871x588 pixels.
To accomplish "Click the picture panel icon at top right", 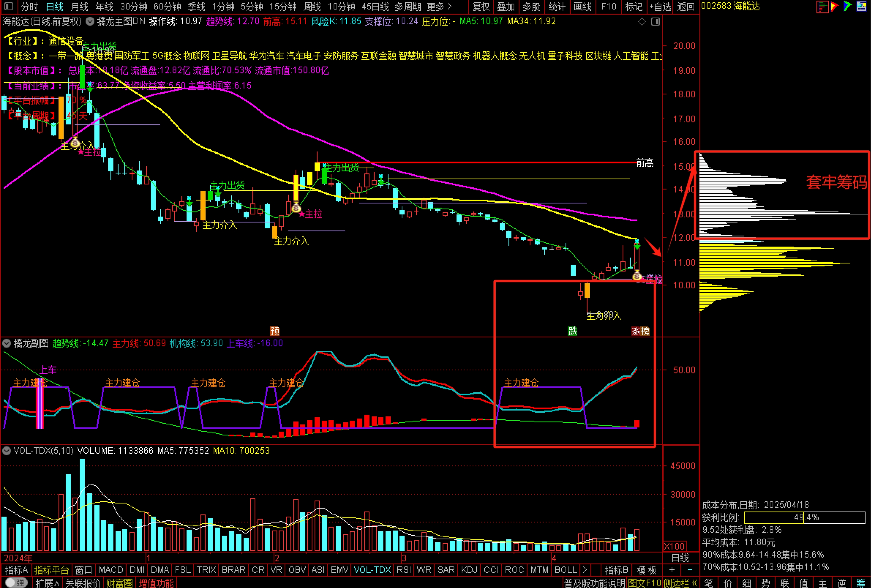I will [861, 6].
